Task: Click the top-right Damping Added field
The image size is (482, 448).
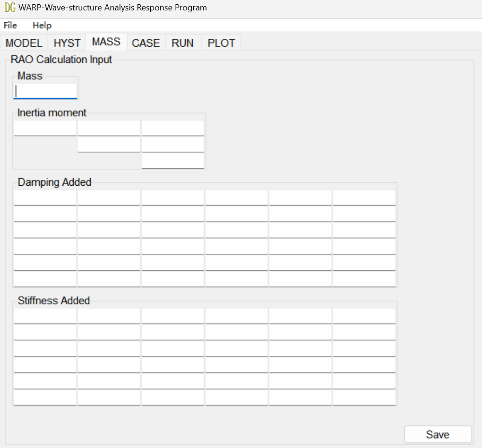Action: [x=364, y=197]
